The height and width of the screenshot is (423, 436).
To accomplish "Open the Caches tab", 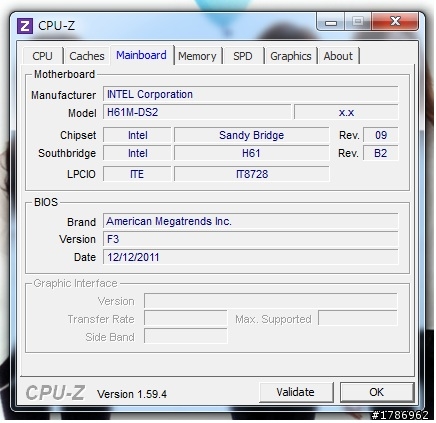I will click(87, 56).
